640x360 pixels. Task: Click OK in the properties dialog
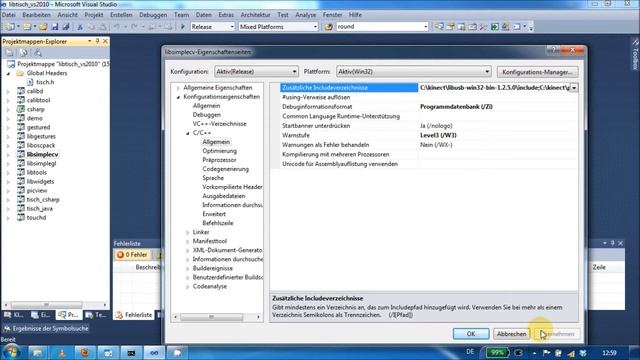(471, 333)
